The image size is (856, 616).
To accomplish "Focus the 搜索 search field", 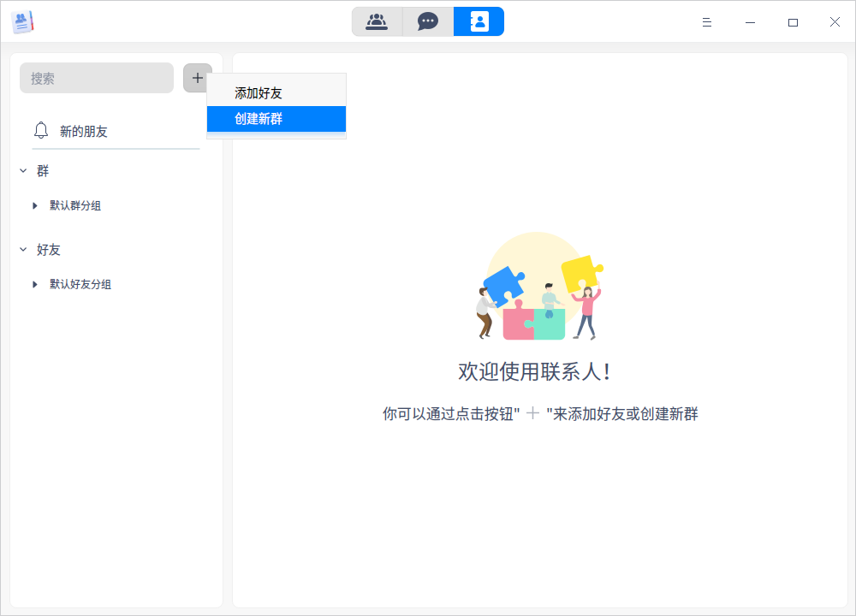I will (x=97, y=78).
